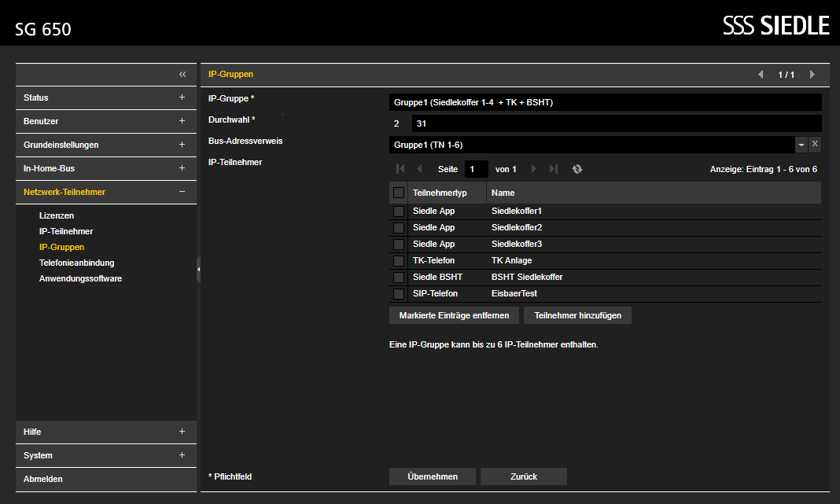Clear Bus-Adressverweis selection with X
This screenshot has height=504, width=840.
click(x=815, y=144)
